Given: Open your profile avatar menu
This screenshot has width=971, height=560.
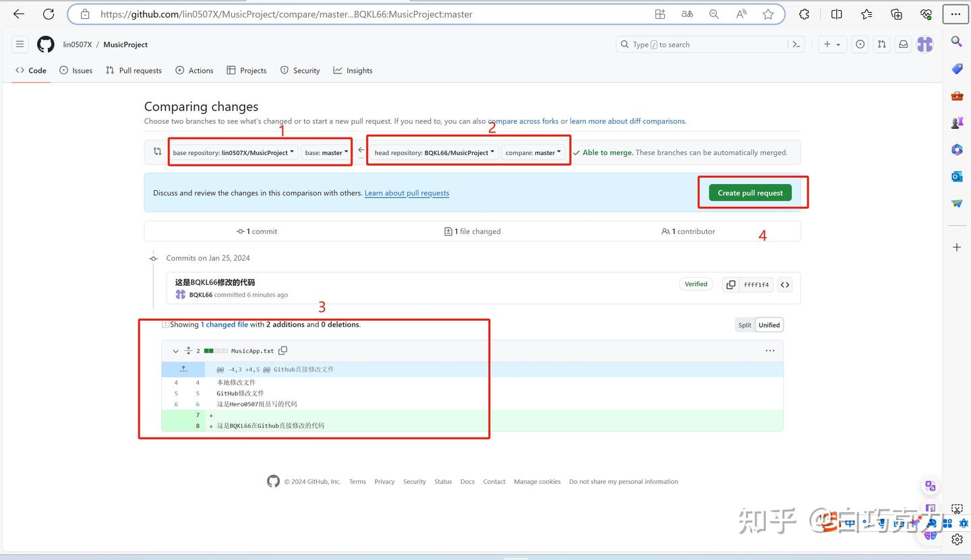Looking at the screenshot, I should point(924,44).
